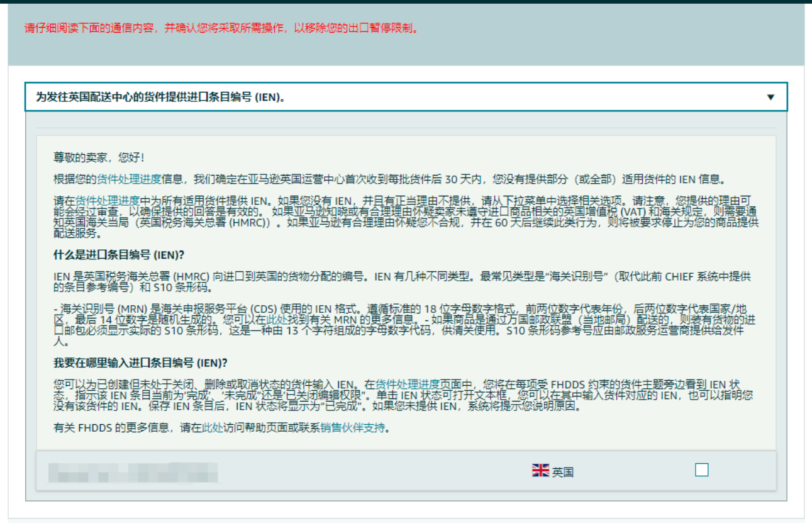Viewport: 812px width, 523px height.
Task: Open the 销售伙伴支持 link
Action: (352, 429)
